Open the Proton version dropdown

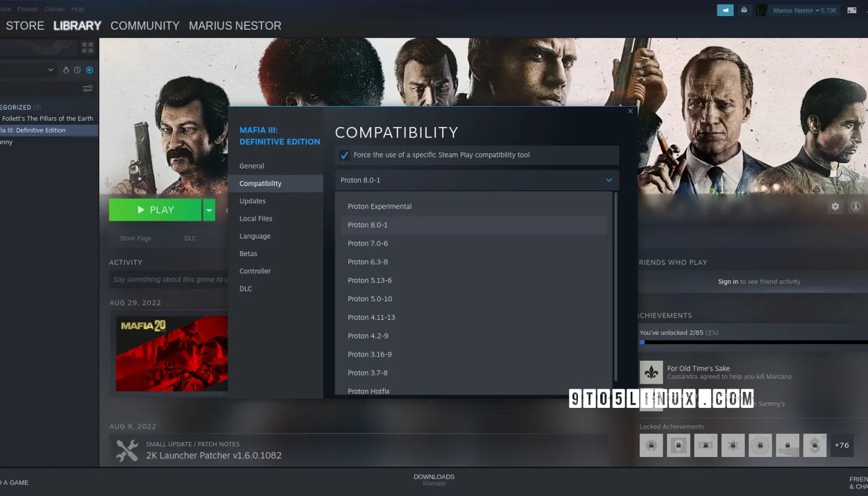coord(476,180)
